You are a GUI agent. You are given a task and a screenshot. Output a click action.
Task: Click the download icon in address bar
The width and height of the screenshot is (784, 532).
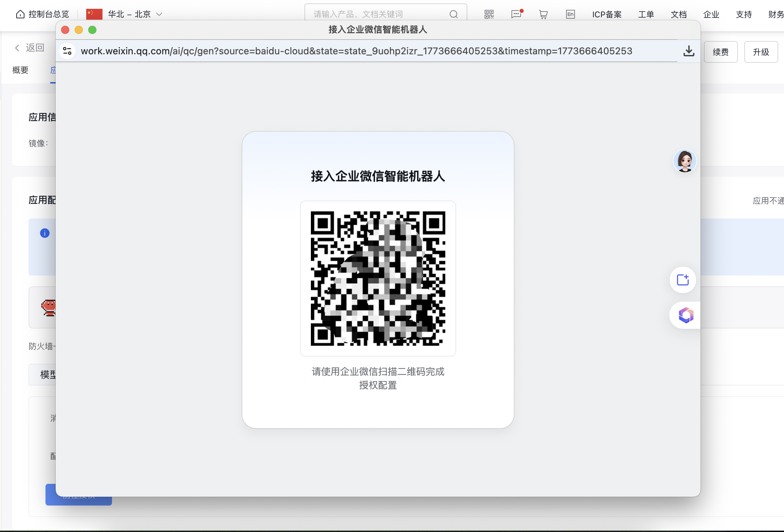tap(689, 51)
